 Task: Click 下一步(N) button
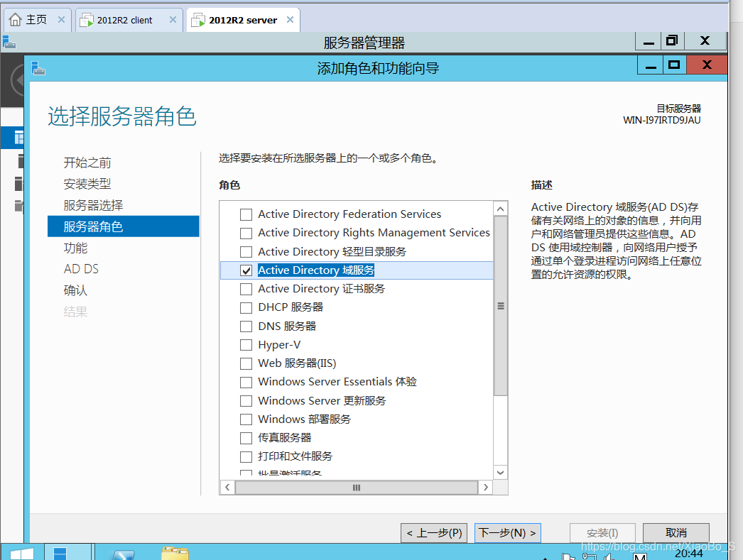tap(507, 533)
